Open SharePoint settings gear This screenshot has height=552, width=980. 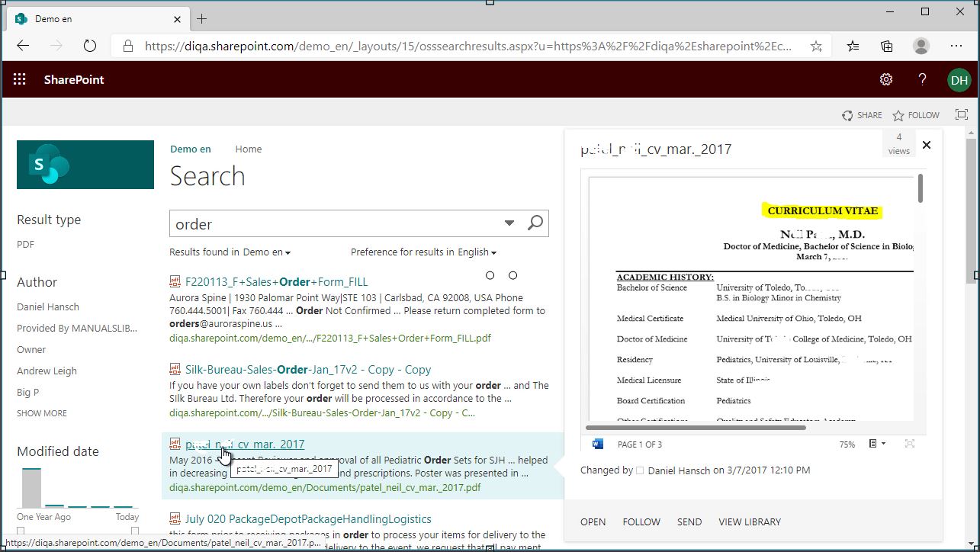(885, 79)
